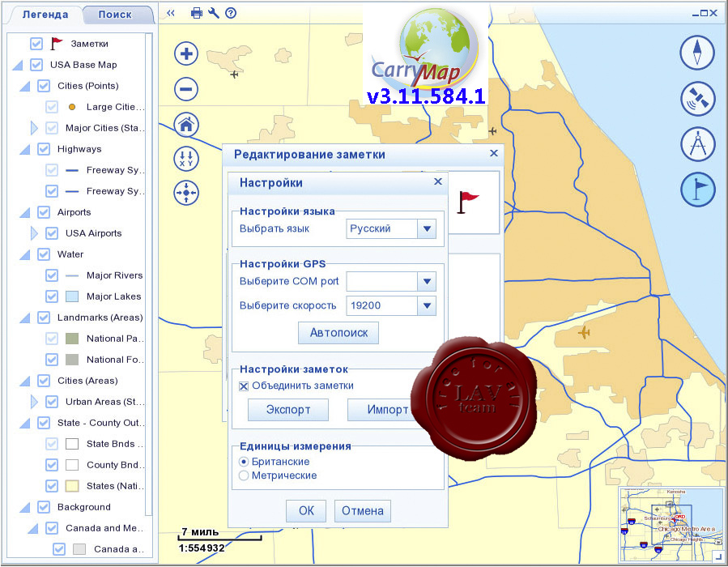The width and height of the screenshot is (728, 567).
Task: Activate the GPS satellite tool
Action: pos(697,99)
